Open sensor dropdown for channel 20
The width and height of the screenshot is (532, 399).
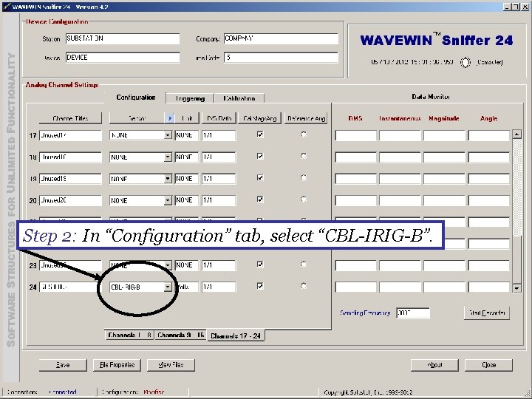(168, 200)
